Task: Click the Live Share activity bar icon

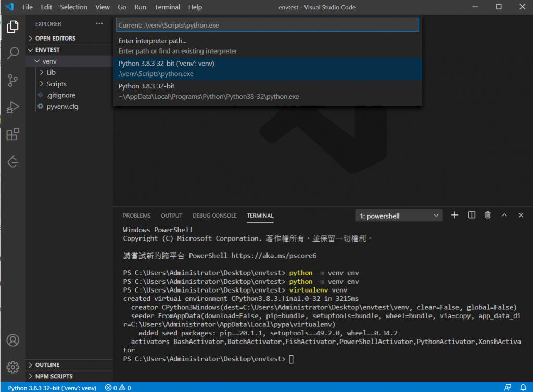Action: (x=12, y=161)
